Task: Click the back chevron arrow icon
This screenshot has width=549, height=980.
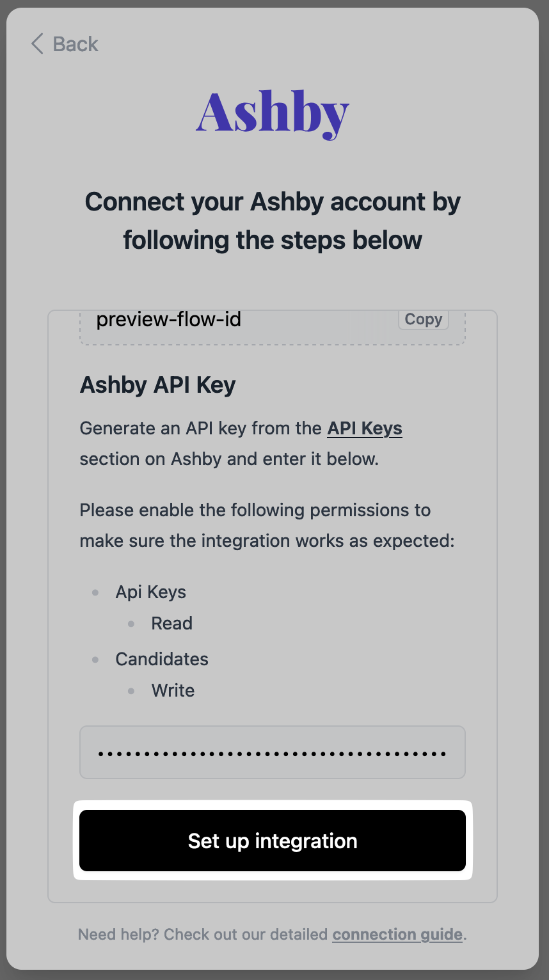Action: pyautogui.click(x=37, y=44)
